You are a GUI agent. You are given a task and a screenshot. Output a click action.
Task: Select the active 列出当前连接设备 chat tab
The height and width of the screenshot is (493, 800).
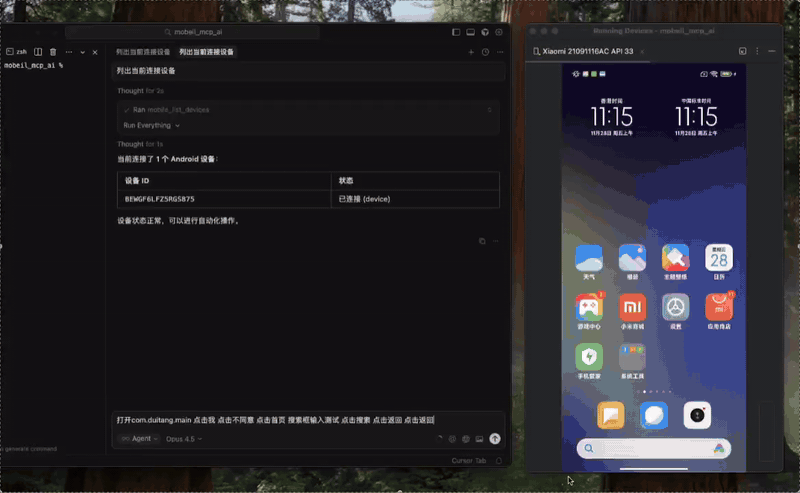pyautogui.click(x=206, y=52)
